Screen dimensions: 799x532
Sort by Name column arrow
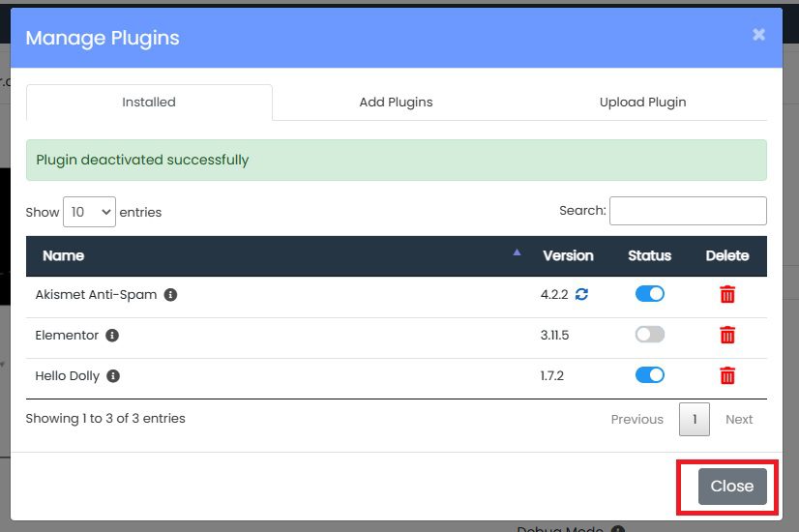[517, 252]
